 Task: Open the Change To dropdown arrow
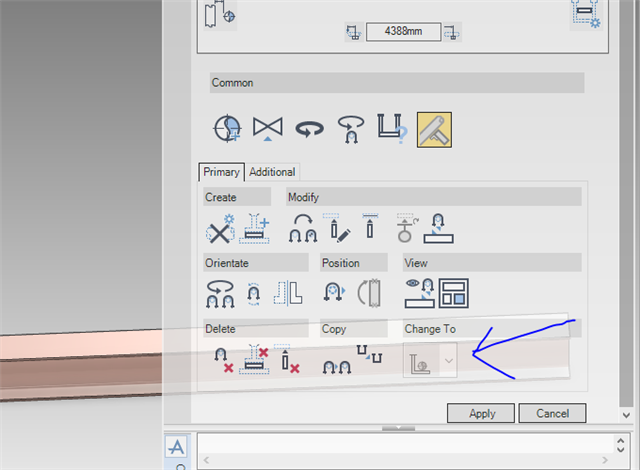click(449, 361)
